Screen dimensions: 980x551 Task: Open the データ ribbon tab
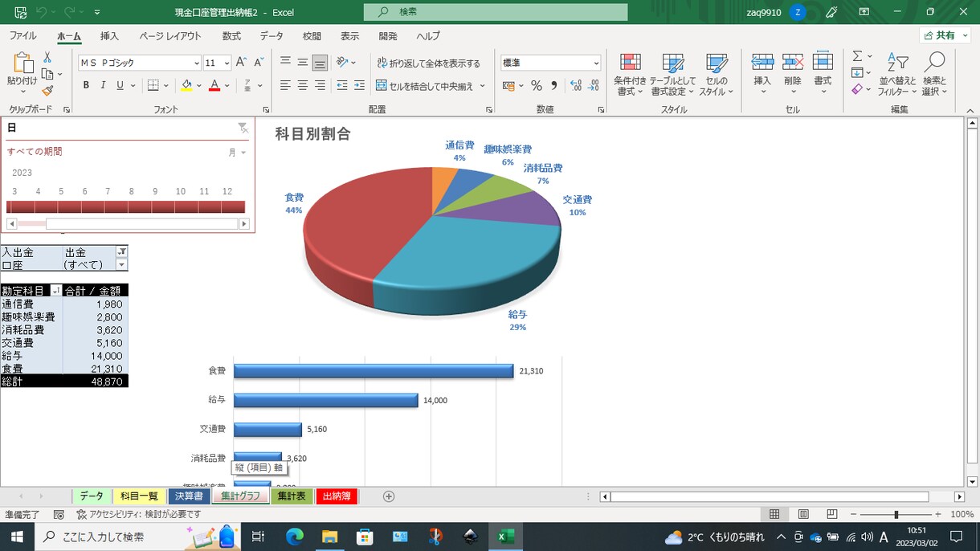point(272,36)
